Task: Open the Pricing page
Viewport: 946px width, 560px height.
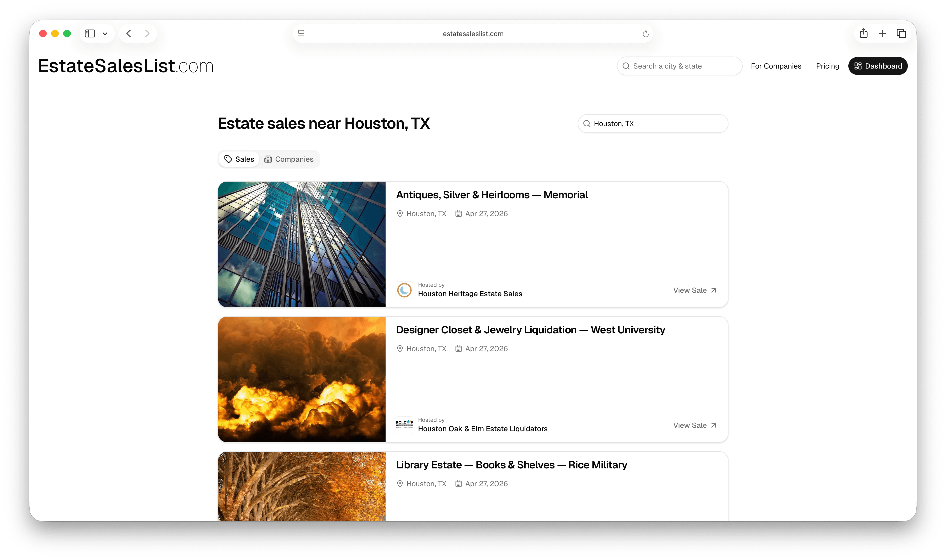Action: [827, 66]
